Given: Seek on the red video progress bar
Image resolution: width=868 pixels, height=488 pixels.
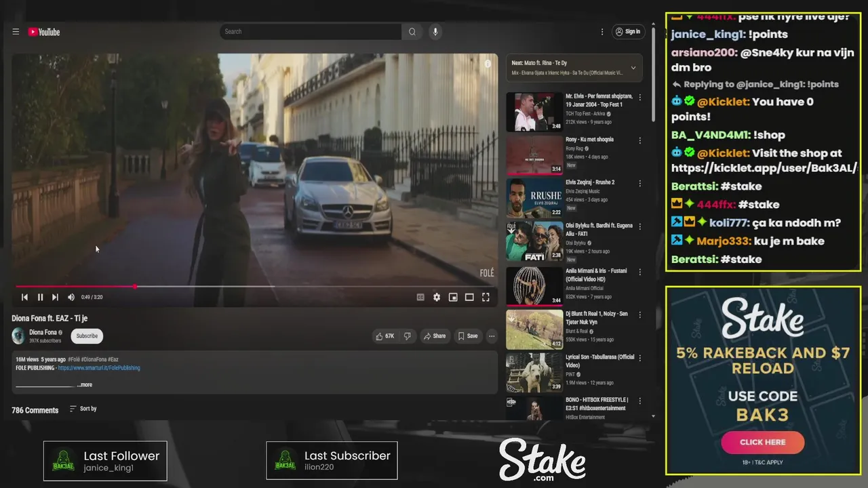Looking at the screenshot, I should [256, 287].
